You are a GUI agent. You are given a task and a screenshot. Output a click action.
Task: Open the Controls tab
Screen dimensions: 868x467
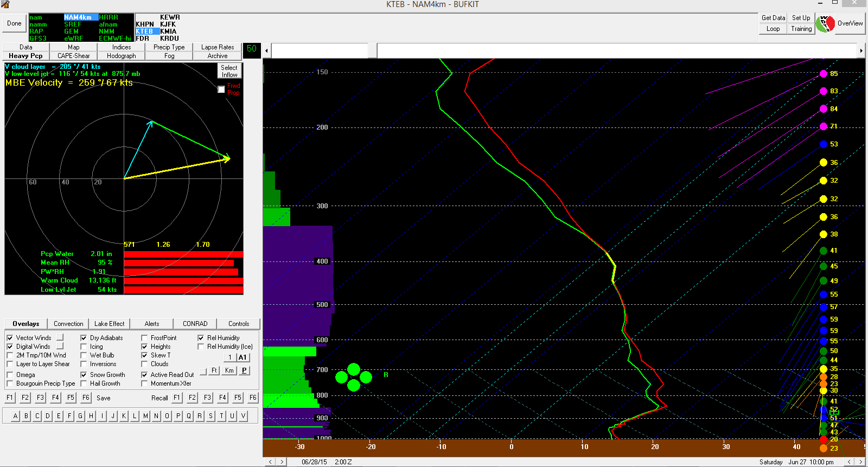click(239, 324)
